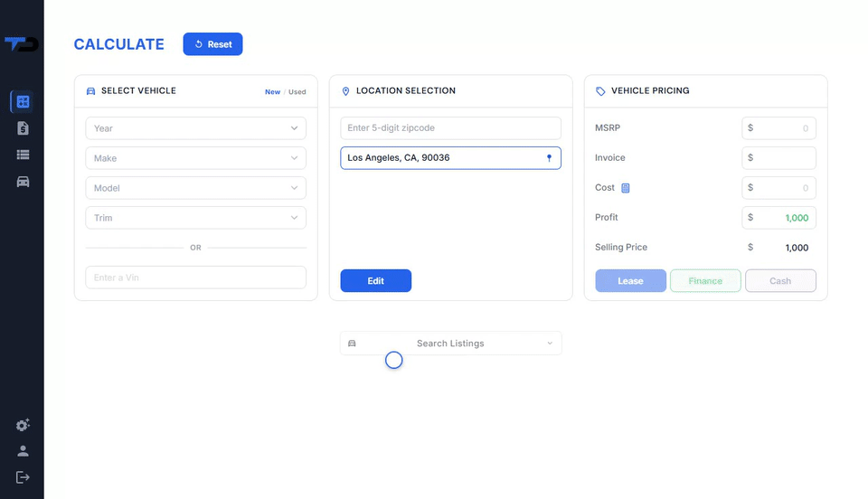Switch vehicle type to New
868x499 pixels.
[x=272, y=92]
